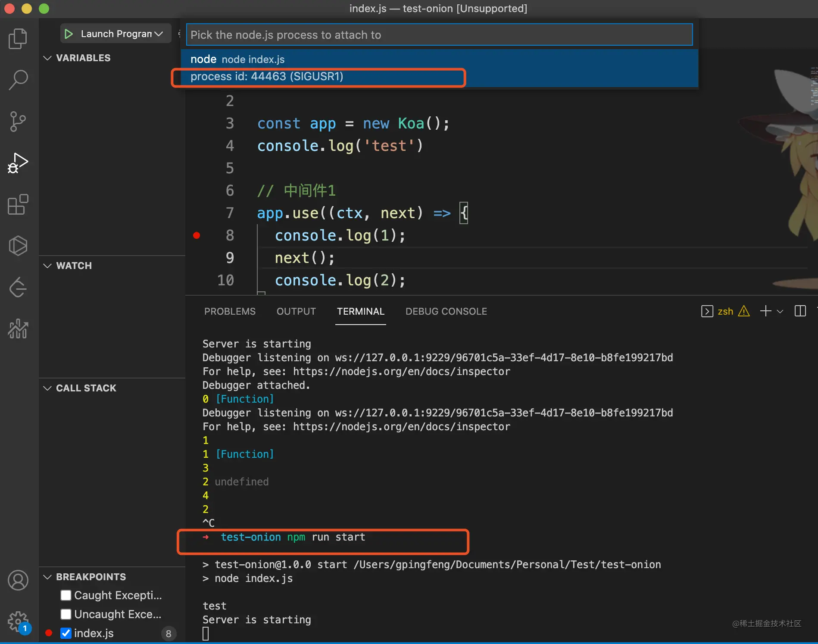Open the Launch Program configuration dropdown
This screenshot has height=644, width=818.
tap(159, 34)
